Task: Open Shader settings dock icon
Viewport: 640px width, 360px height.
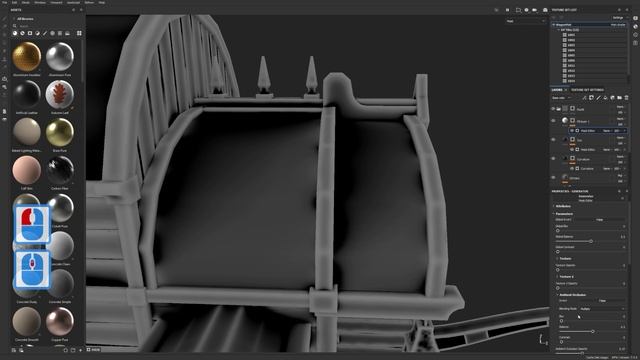Action: tap(636, 35)
